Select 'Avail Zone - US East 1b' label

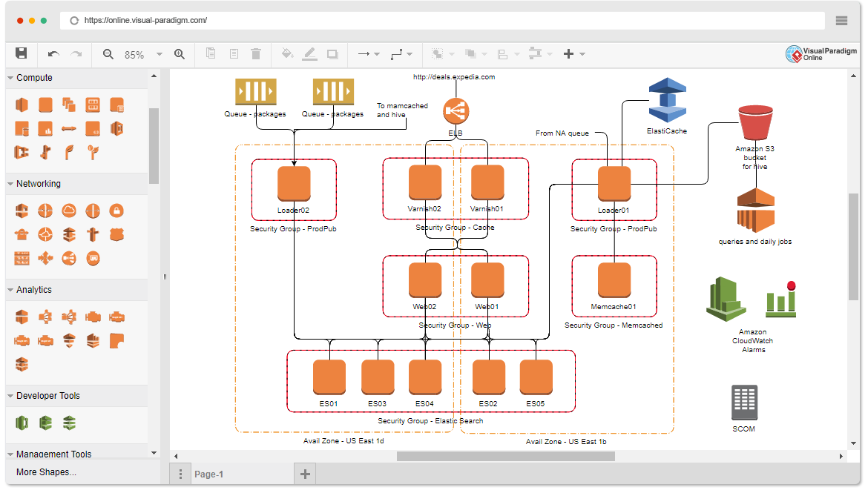click(x=566, y=442)
